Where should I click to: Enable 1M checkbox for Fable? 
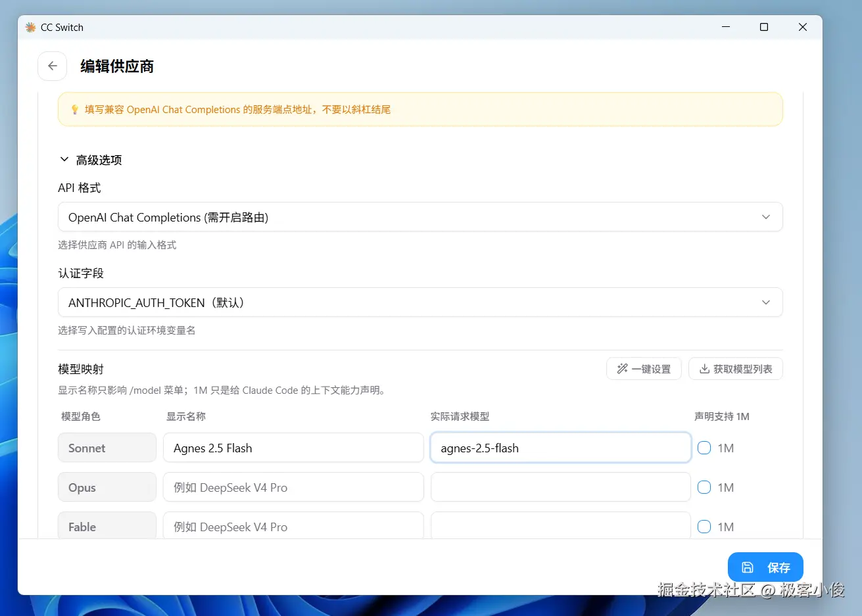pos(704,527)
